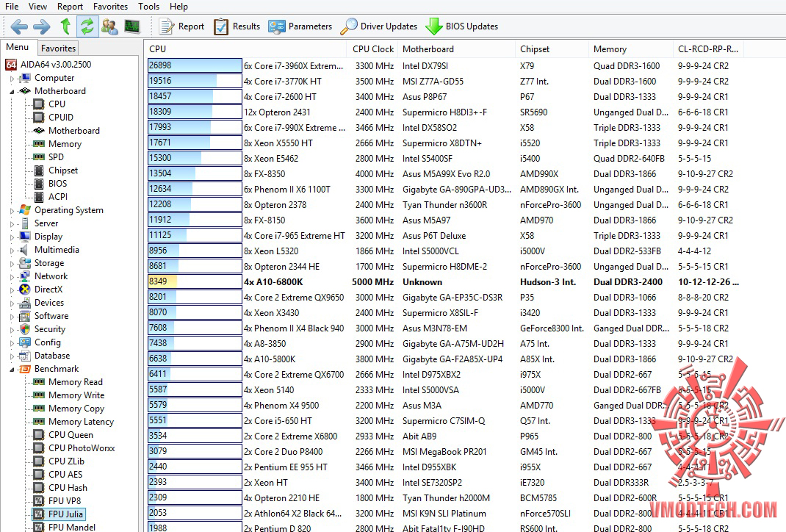Screen dimensions: 786x532
Task: Open the Config tree icon
Action: click(24, 342)
